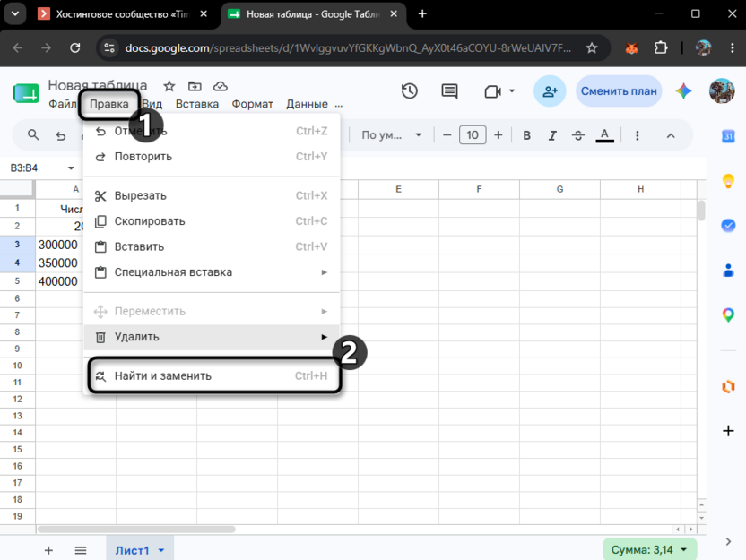This screenshot has width=746, height=560.
Task: Click the share people icon button
Action: coord(550,90)
